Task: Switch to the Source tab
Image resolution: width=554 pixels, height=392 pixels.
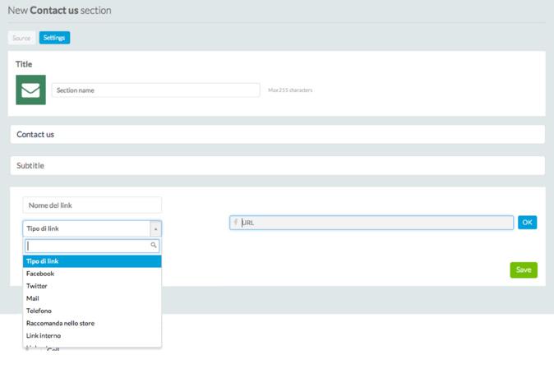Action: click(x=21, y=38)
